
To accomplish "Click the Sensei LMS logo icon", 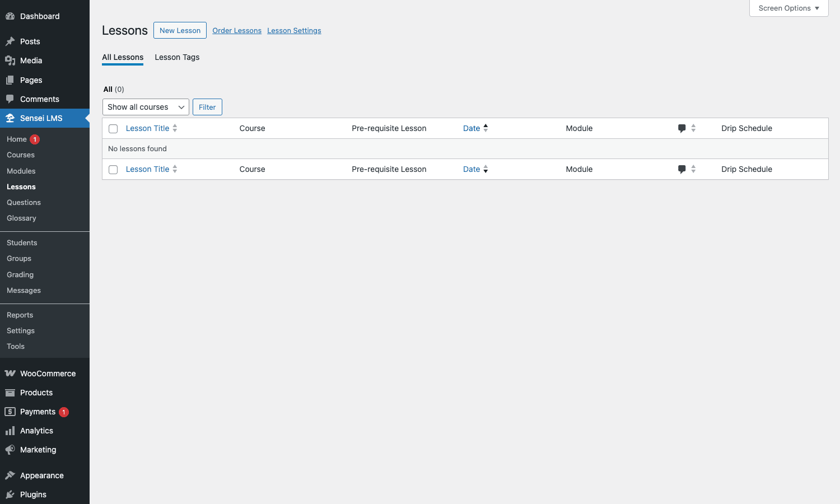I will coord(10,118).
